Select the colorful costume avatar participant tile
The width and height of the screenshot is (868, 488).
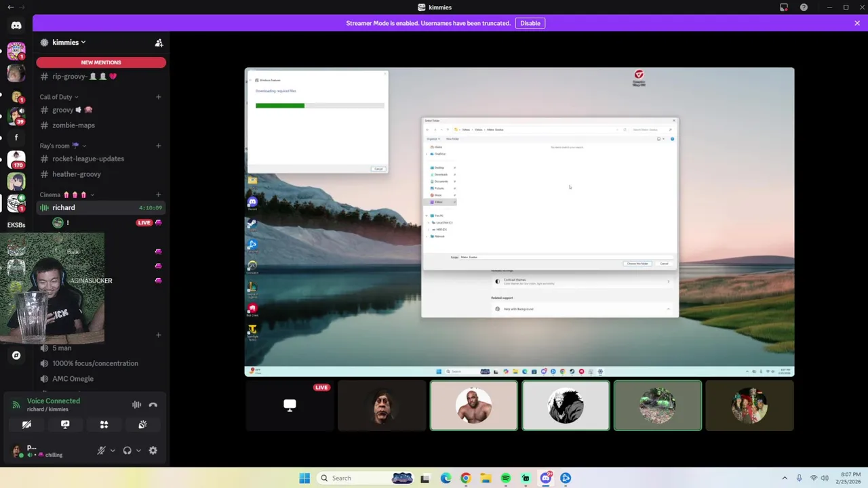pos(749,405)
